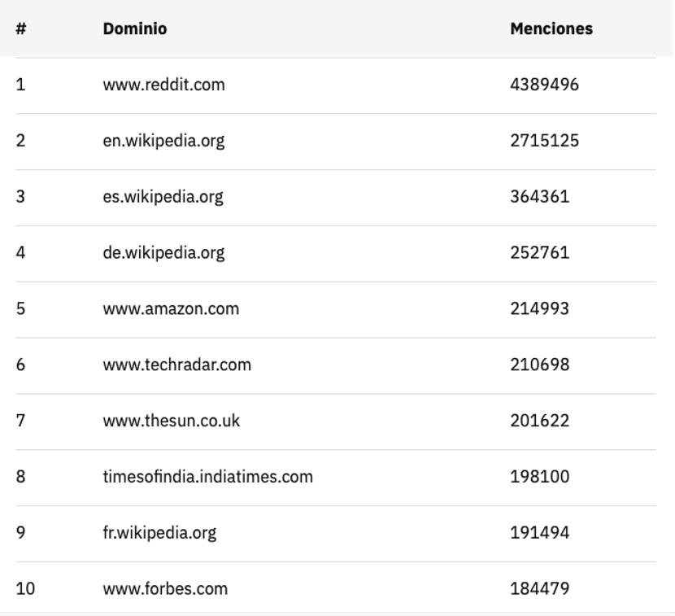Screen dimensions: 675x616
Task: Select the www.thesun.co.uk entry
Action: 171,422
